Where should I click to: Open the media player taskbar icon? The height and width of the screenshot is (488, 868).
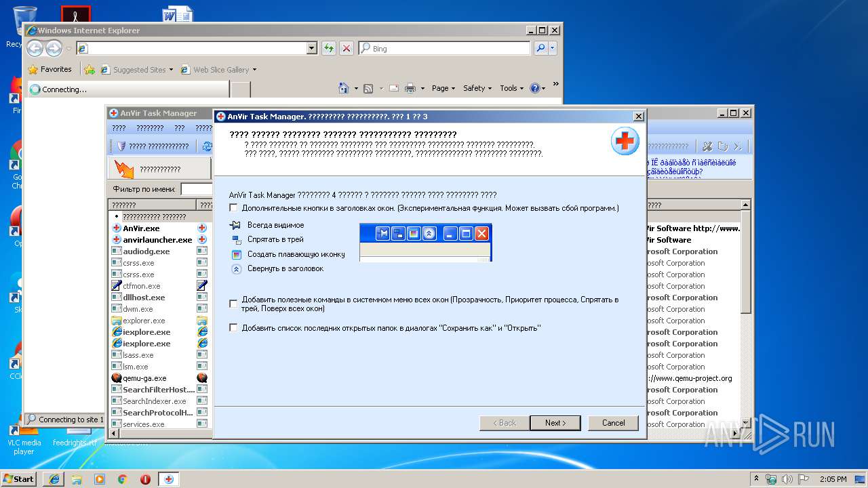[100, 479]
